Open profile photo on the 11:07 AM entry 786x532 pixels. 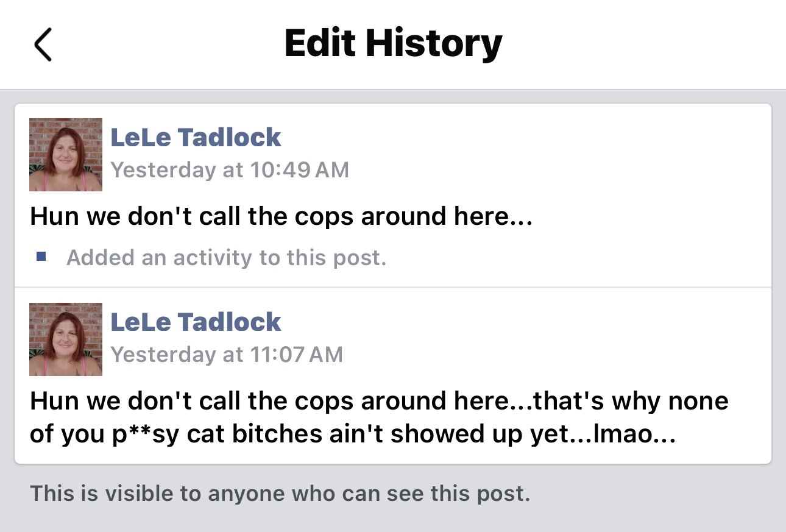(66, 339)
